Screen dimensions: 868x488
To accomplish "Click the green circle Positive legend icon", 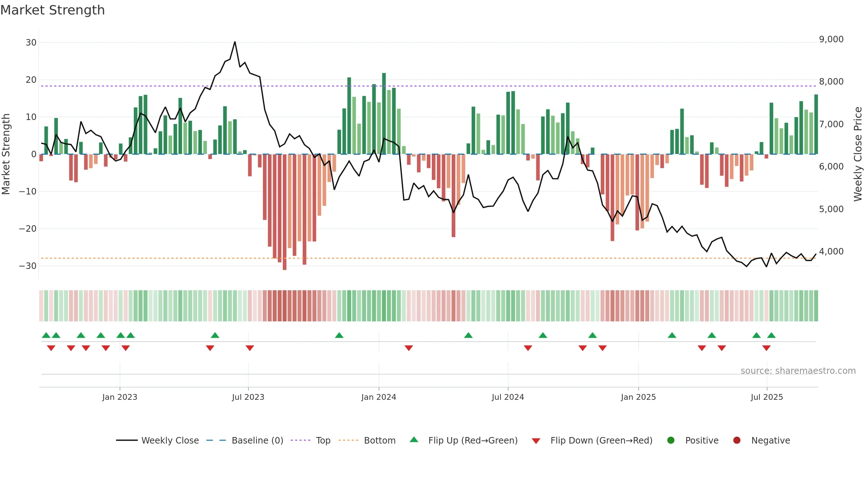I will (x=671, y=440).
